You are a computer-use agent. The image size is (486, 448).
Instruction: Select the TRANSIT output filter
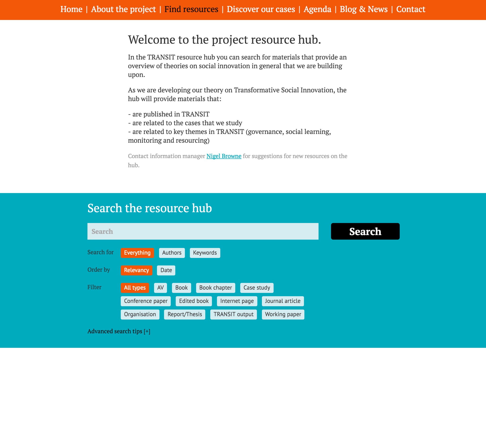point(233,314)
